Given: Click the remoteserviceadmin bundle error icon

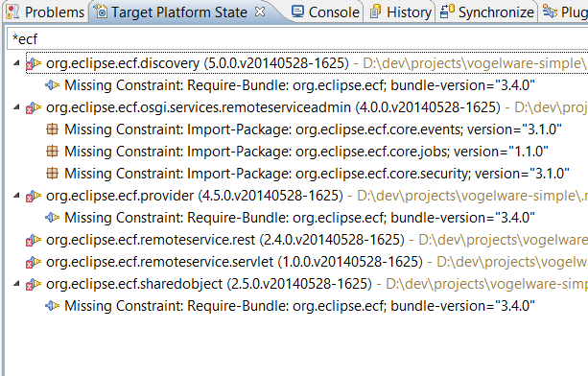Looking at the screenshot, I should (x=33, y=108).
